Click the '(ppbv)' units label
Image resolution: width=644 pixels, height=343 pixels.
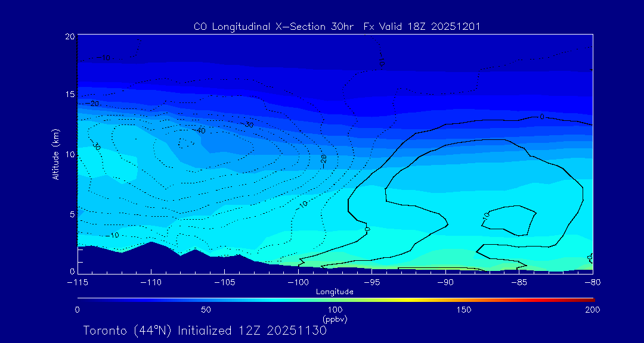pyautogui.click(x=335, y=319)
